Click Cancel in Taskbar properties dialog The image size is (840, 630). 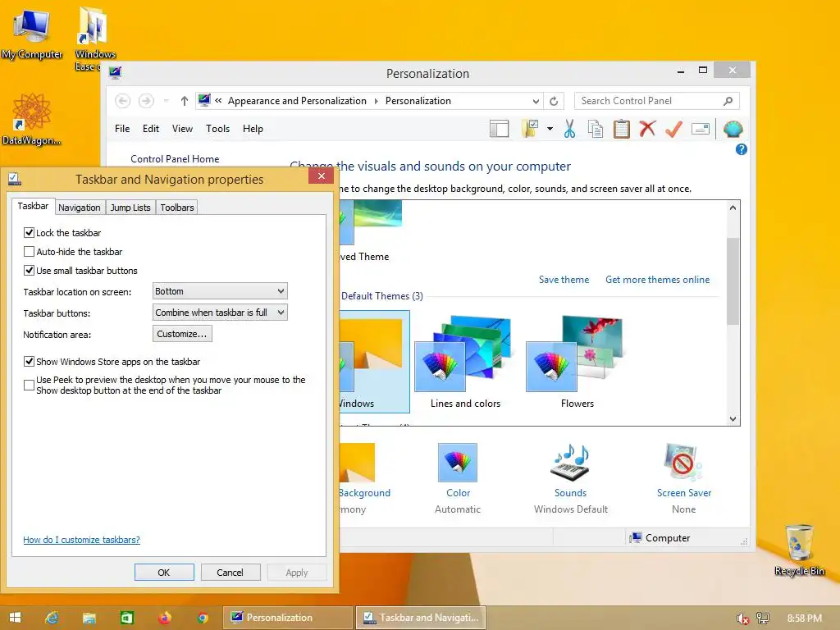click(231, 572)
